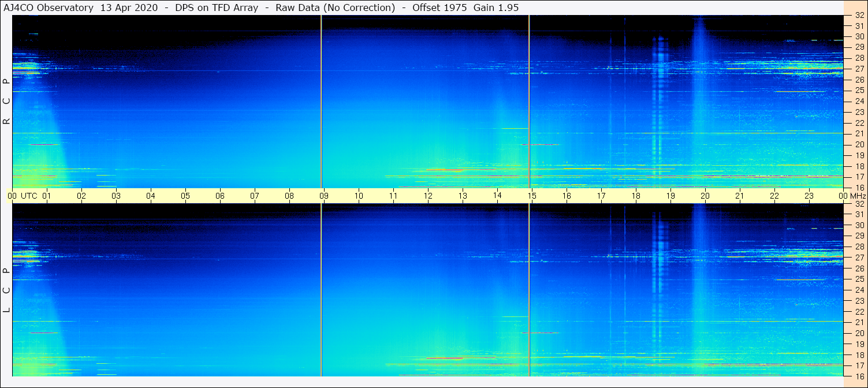
Task: Click the 05 hour tick label
Action: tap(185, 196)
